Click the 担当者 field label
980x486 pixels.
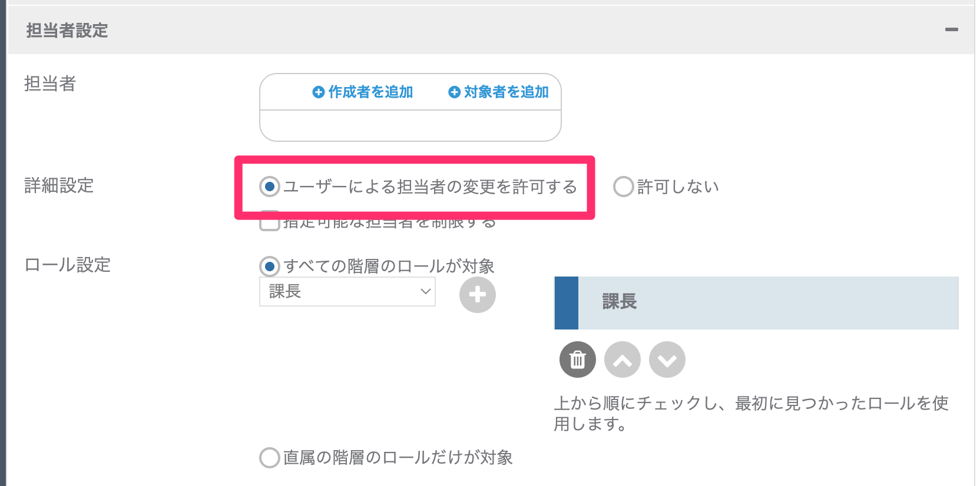[50, 84]
